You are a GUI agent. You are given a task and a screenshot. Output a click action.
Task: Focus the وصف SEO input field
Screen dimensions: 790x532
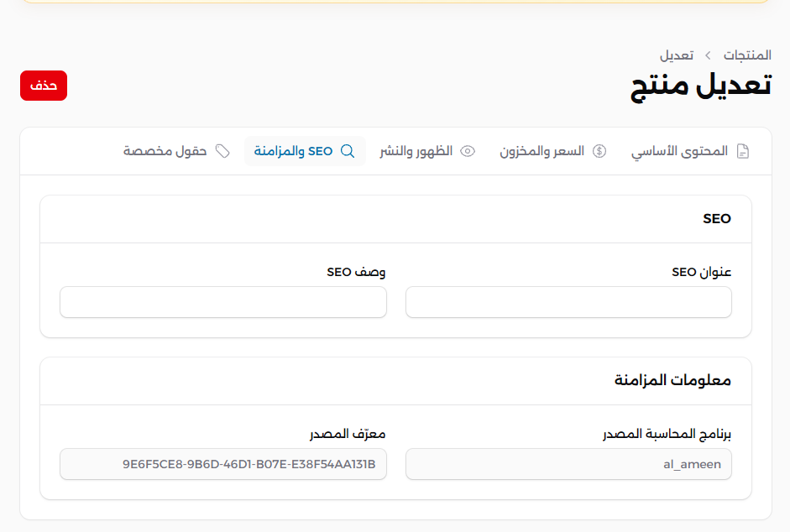223,302
